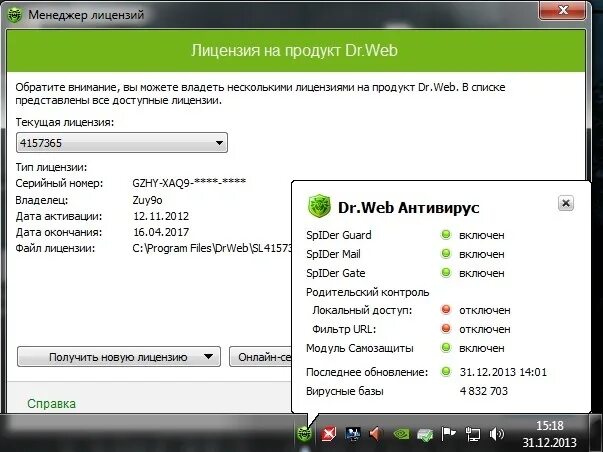Click SpIDer Gate green status indicator
Viewport: 603px width, 452px height.
click(446, 272)
